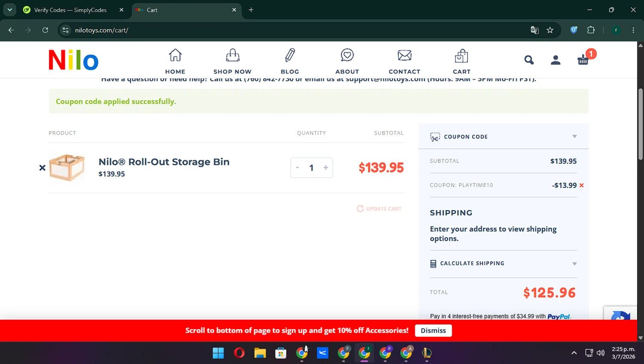This screenshot has height=364, width=644.
Task: Open Microsoft Store from the taskbar
Action: [281, 353]
